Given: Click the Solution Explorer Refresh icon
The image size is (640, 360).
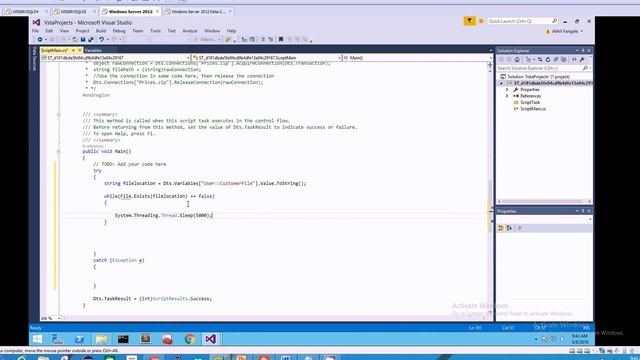Looking at the screenshot, I should pyautogui.click(x=548, y=60).
